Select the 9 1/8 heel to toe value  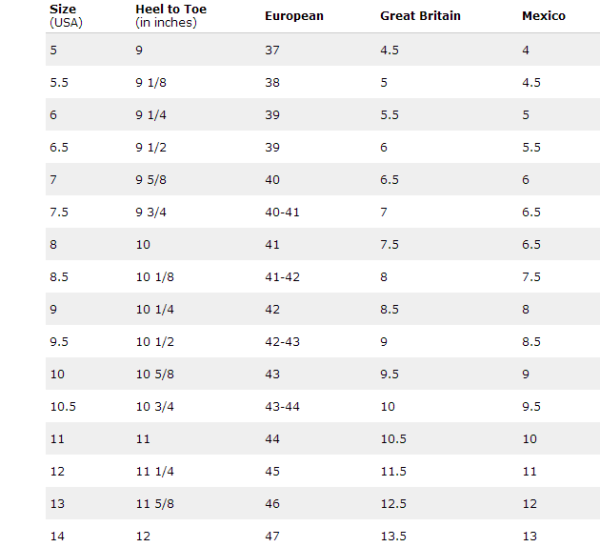click(x=151, y=83)
